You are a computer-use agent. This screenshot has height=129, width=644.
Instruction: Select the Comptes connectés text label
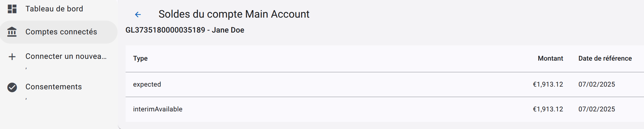click(x=61, y=32)
